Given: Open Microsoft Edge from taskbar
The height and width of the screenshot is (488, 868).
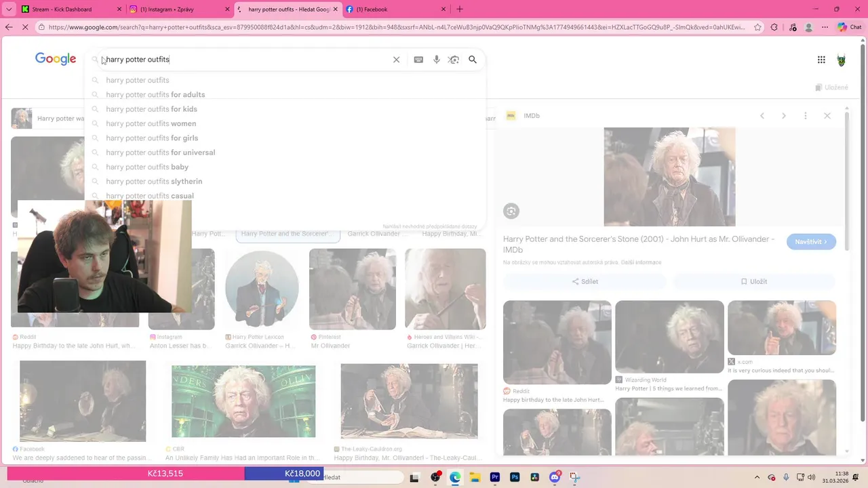Looking at the screenshot, I should pyautogui.click(x=455, y=477).
